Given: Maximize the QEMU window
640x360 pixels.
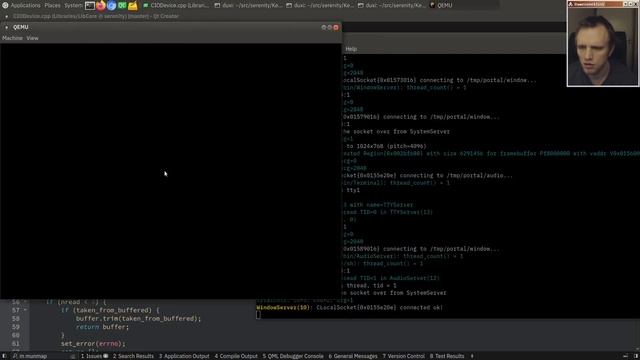Looking at the screenshot, I should tap(329, 27).
